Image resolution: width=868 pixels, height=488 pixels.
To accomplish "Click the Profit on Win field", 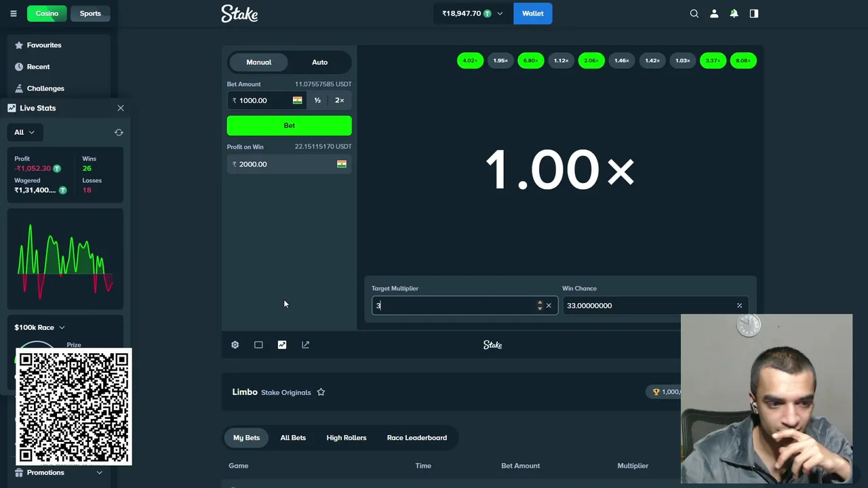I will point(290,164).
